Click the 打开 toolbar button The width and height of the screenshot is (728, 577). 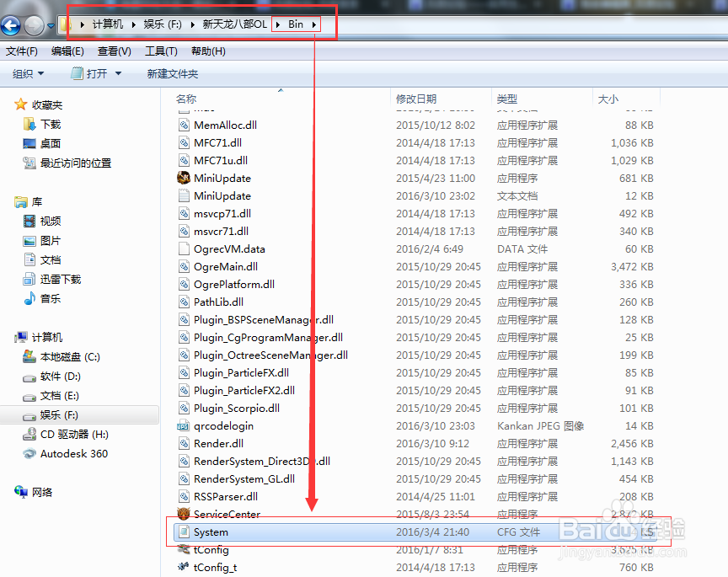[89, 73]
